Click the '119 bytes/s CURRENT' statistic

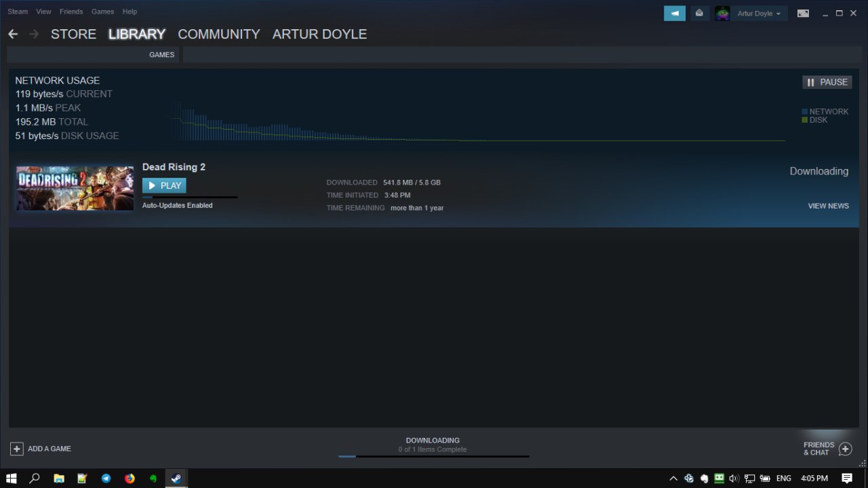pyautogui.click(x=64, y=94)
